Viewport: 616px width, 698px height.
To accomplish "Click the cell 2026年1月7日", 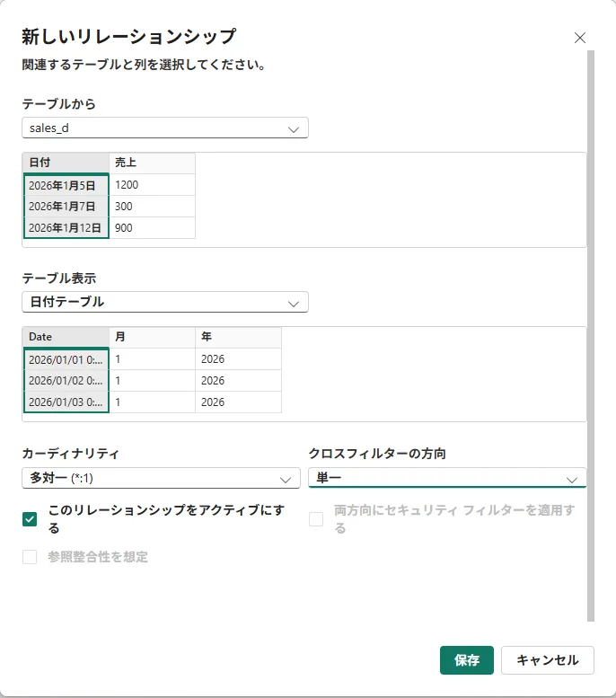I will coord(66,207).
